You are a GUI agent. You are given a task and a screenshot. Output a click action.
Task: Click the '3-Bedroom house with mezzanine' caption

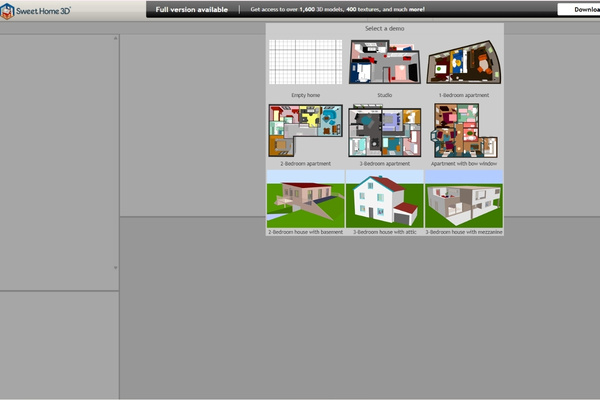click(464, 232)
